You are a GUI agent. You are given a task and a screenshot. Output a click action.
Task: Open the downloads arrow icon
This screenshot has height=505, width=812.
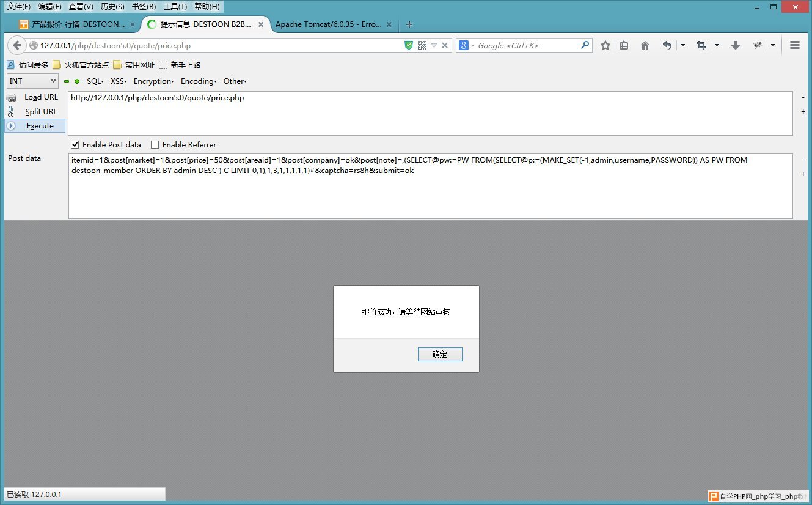tap(736, 45)
